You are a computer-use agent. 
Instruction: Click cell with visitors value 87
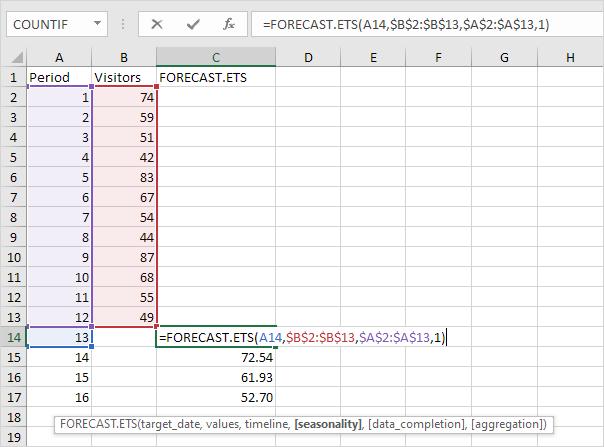[124, 257]
